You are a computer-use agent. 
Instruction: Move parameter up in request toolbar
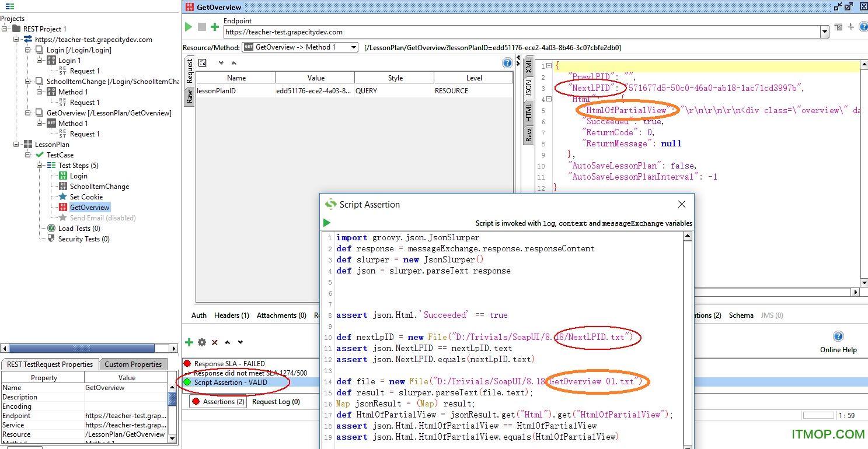point(233,63)
